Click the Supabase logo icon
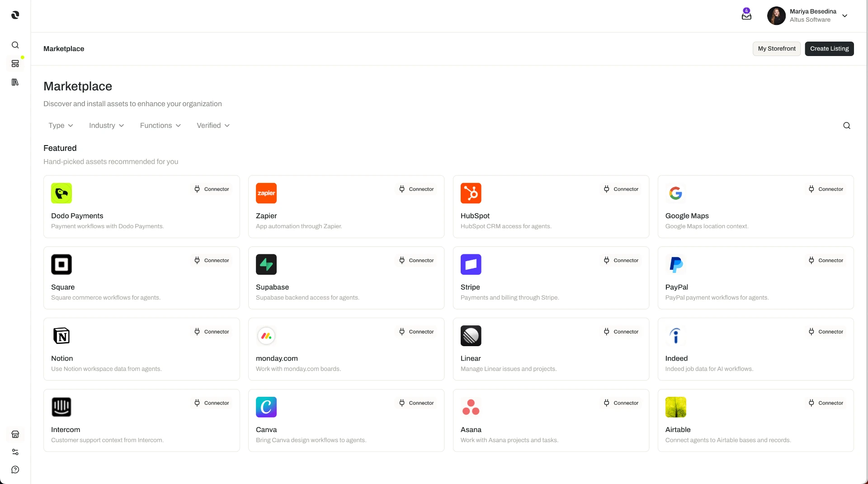868x484 pixels. pyautogui.click(x=266, y=265)
